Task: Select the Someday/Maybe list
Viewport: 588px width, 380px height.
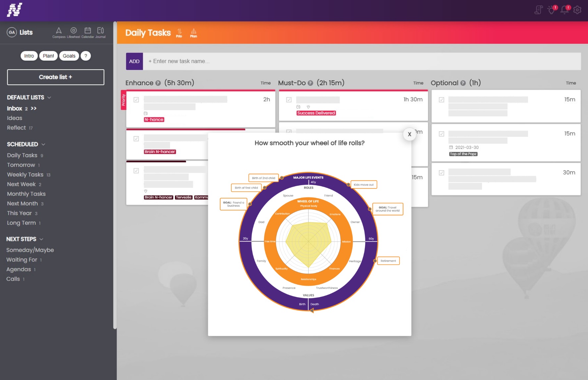Action: [x=30, y=250]
